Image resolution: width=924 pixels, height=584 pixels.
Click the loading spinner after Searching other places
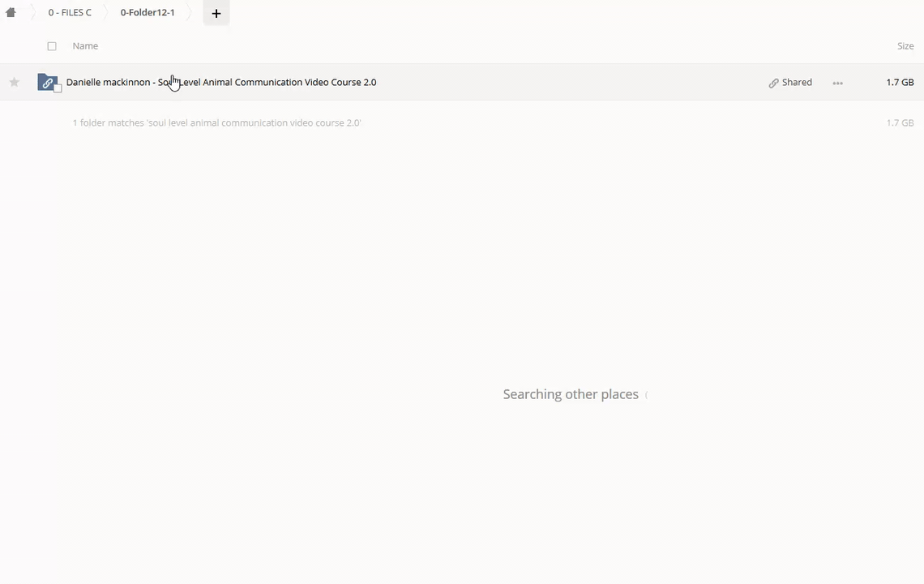click(x=646, y=395)
